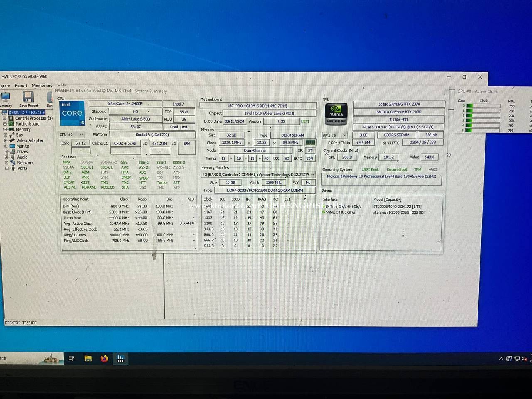This screenshot has width=532, height=399.
Task: Expand the Video Adapter tree node
Action: pos(6,140)
